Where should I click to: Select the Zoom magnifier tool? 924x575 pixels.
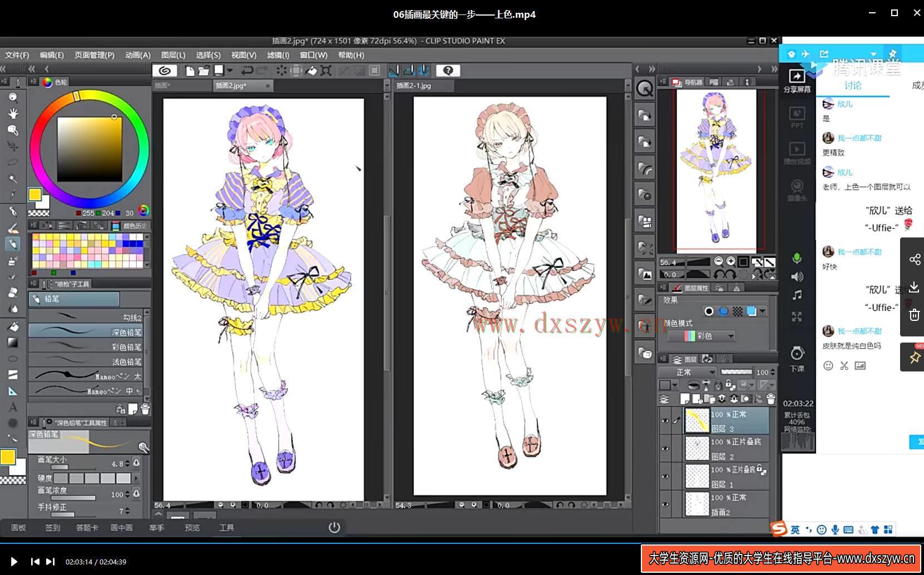[13, 97]
